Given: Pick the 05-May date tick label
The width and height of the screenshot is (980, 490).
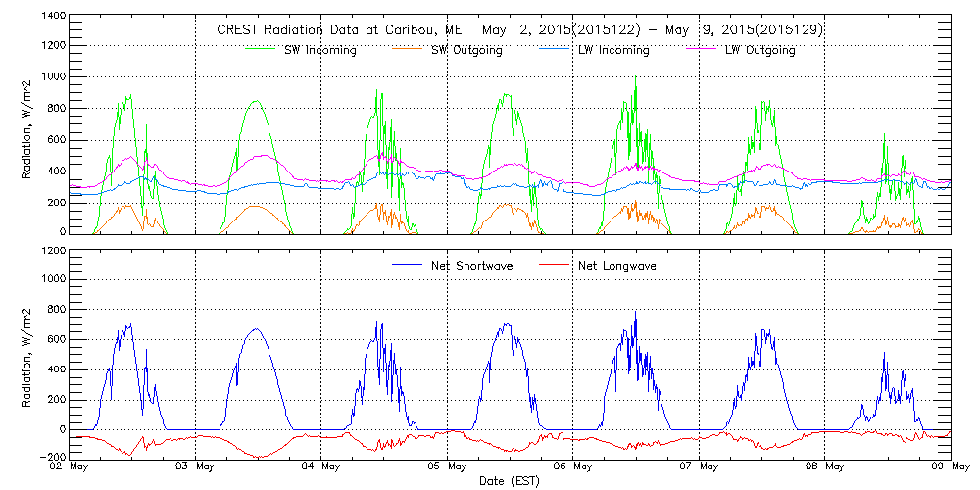Looking at the screenshot, I should pyautogui.click(x=447, y=466).
